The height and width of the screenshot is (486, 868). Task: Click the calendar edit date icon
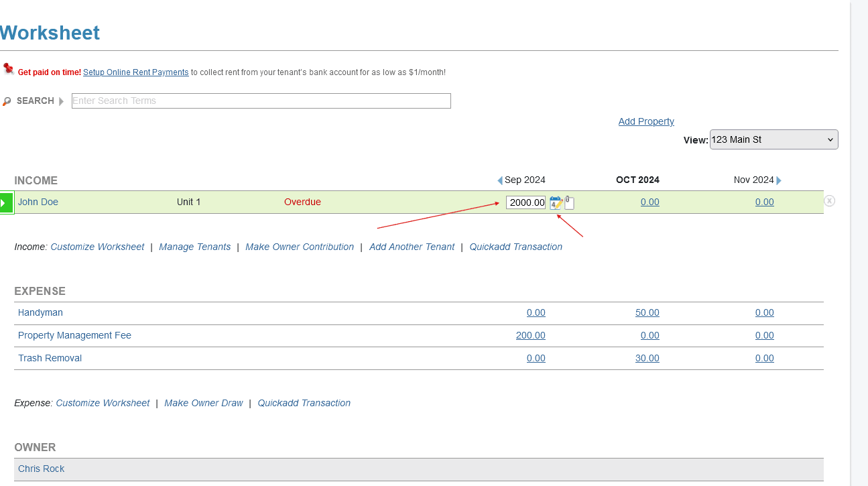pos(555,202)
